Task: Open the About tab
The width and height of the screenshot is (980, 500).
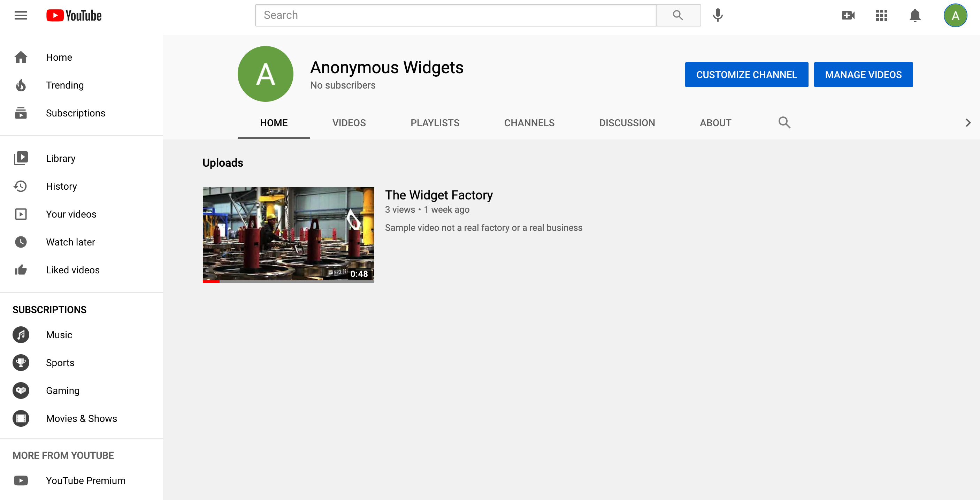Action: click(x=715, y=122)
